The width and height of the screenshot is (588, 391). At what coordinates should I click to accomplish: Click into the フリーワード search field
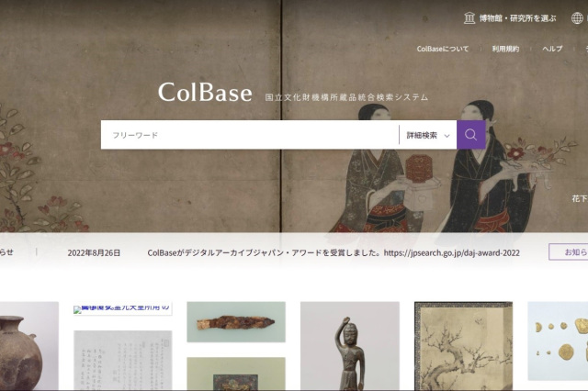point(250,135)
